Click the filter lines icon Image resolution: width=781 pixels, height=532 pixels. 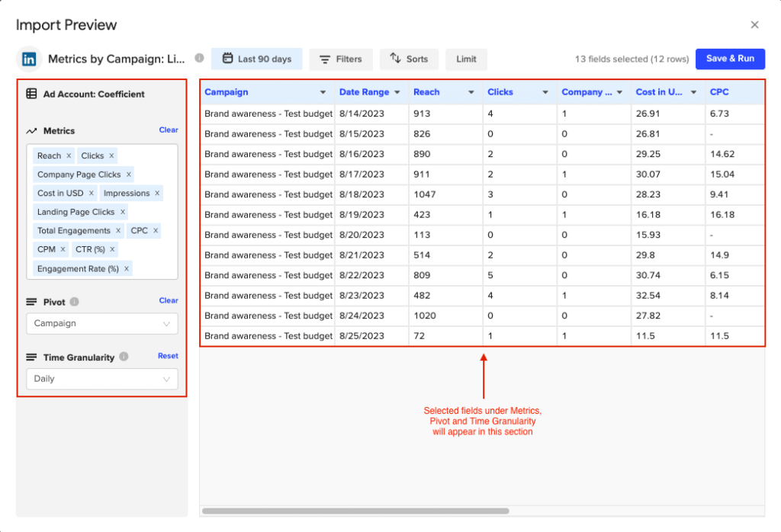pyautogui.click(x=325, y=59)
